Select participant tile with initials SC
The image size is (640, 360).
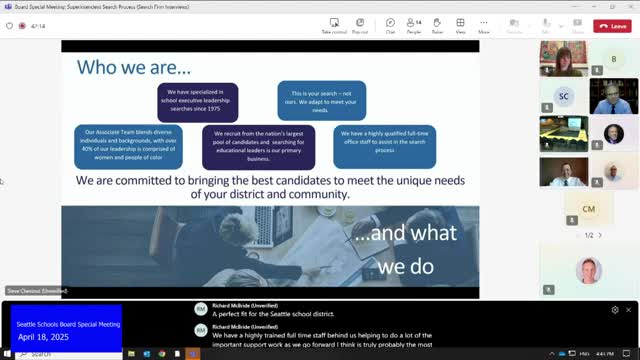564,96
